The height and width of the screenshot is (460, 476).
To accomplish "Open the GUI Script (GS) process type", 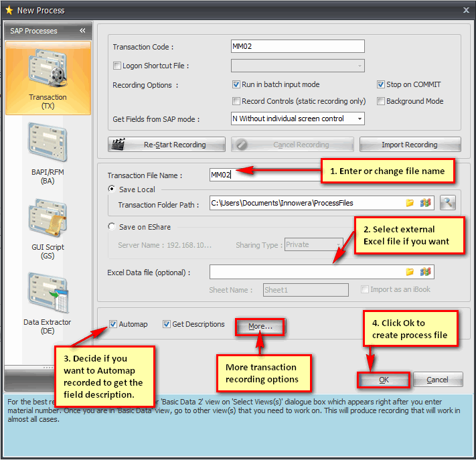I will tap(48, 228).
